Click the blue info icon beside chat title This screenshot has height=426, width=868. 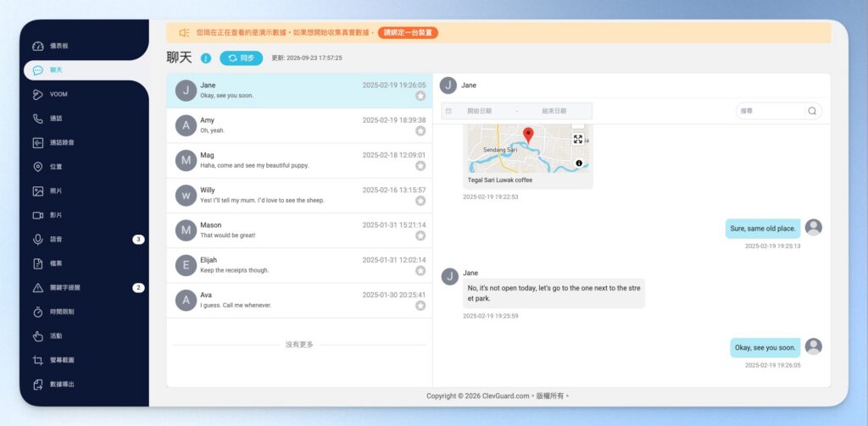pos(206,58)
